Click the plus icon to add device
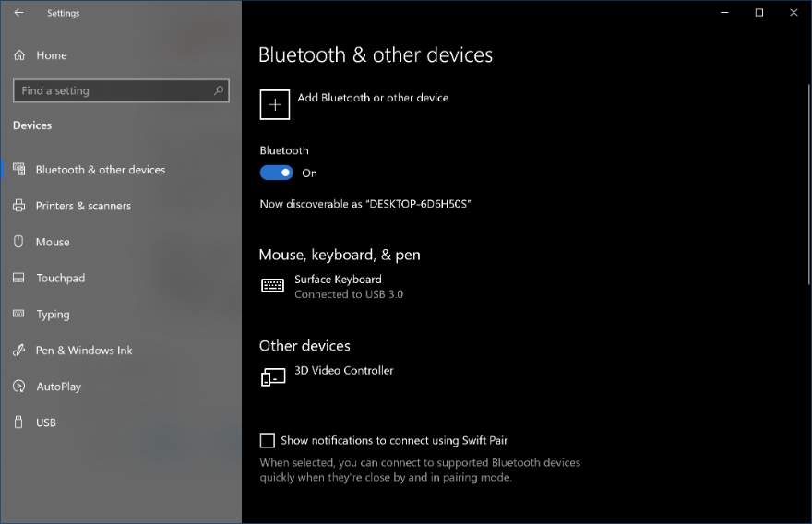The width and height of the screenshot is (812, 524). click(x=275, y=105)
